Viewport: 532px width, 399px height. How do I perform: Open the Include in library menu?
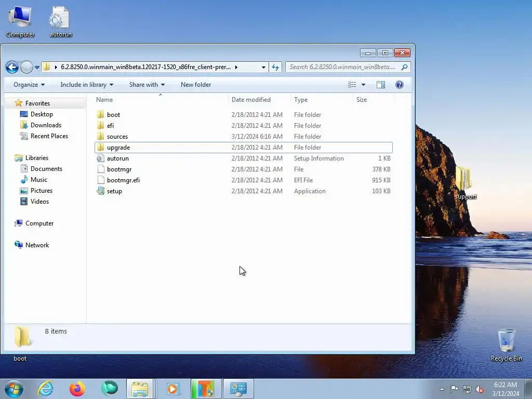coord(87,85)
